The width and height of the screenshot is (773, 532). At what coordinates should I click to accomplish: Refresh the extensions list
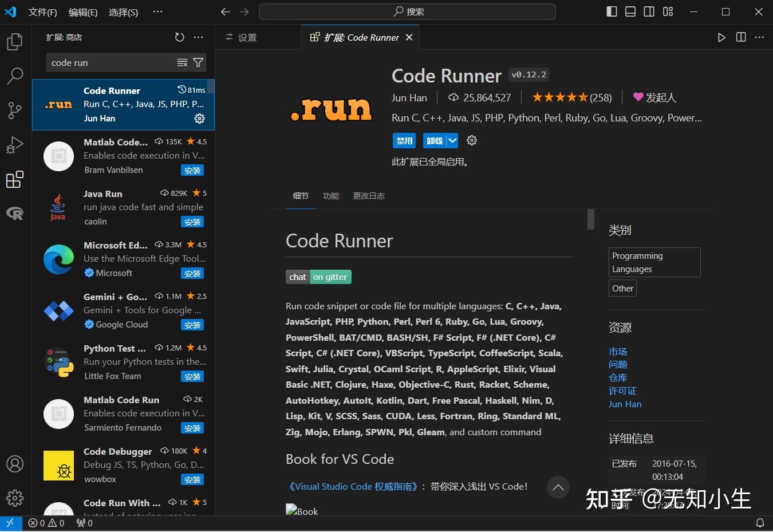pos(179,37)
